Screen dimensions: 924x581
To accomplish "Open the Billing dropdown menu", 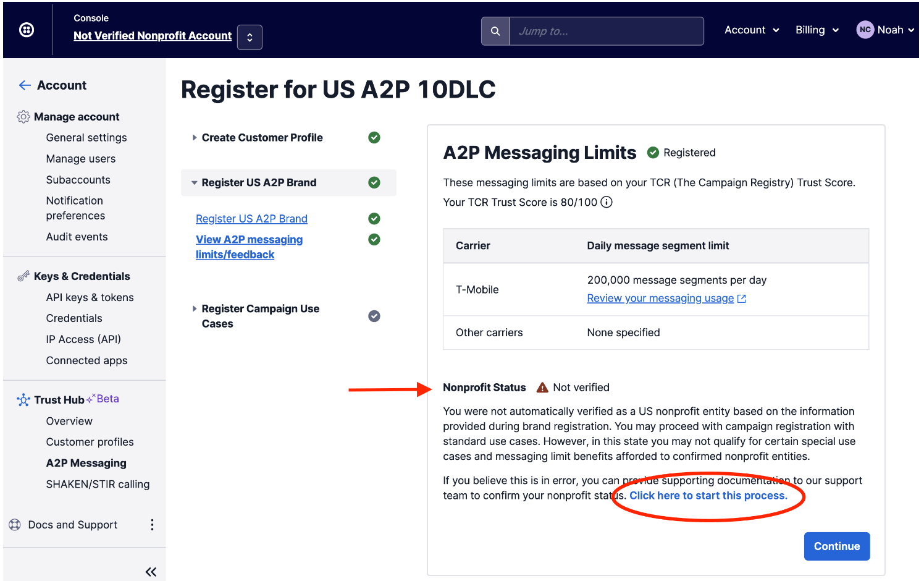I will pyautogui.click(x=817, y=30).
